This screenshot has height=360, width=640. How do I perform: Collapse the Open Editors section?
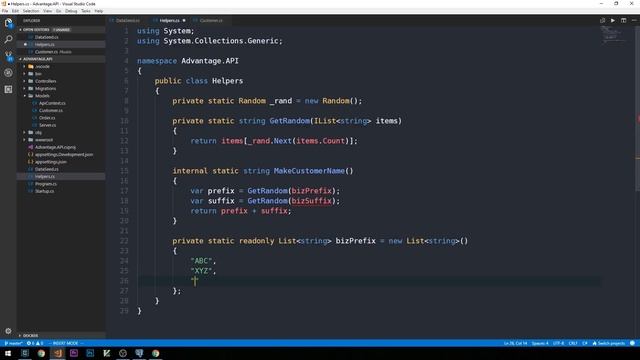[x=61, y=30]
